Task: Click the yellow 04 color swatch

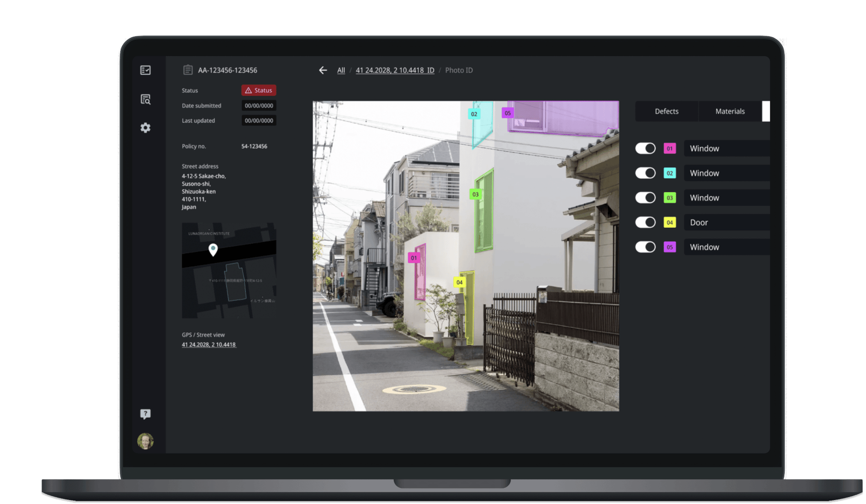Action: [x=670, y=223]
